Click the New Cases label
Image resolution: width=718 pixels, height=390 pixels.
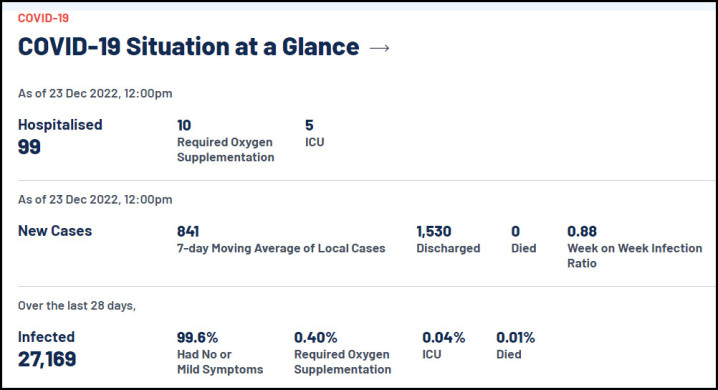[x=55, y=231]
